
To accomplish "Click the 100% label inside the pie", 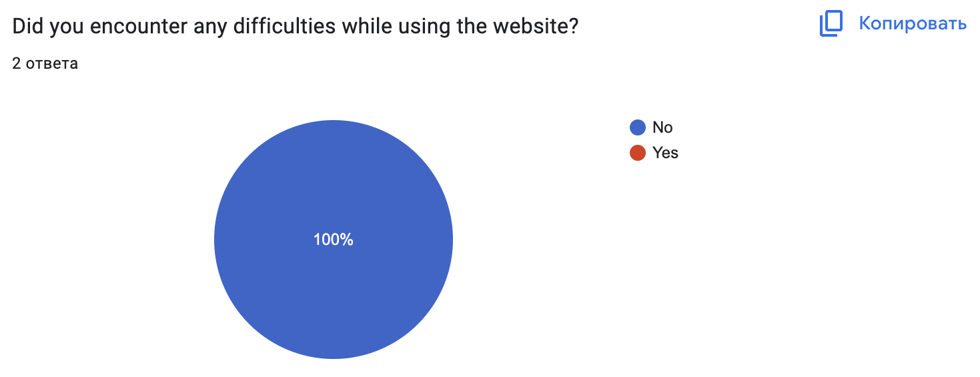I will tap(333, 240).
